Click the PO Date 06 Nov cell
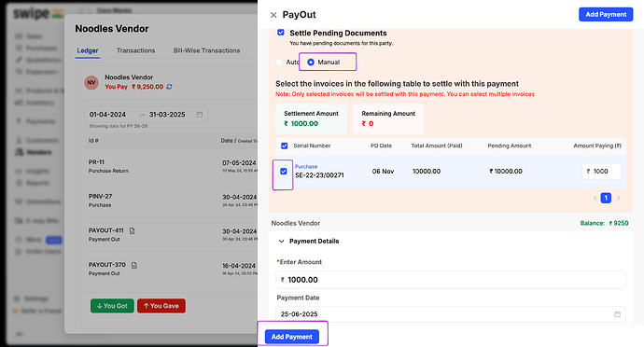Viewport: 644px width, 347px height. pyautogui.click(x=383, y=172)
